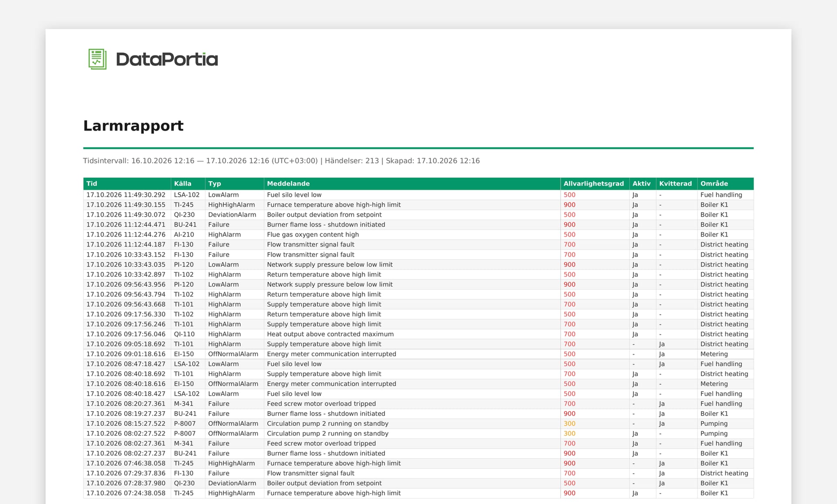Screen dimensions: 837x504
Task: Select timestamp 17.10.2026 07:29:37.836
Action: [126, 473]
